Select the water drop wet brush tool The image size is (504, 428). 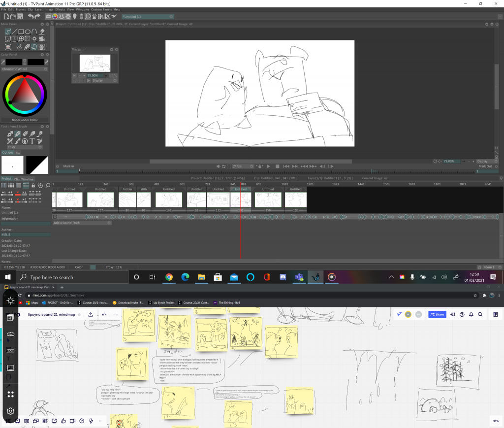point(25,141)
